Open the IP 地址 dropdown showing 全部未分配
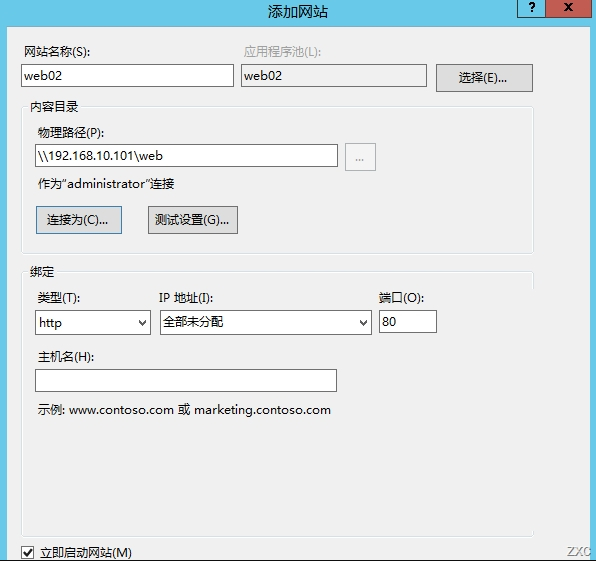The width and height of the screenshot is (596, 561). click(x=266, y=323)
